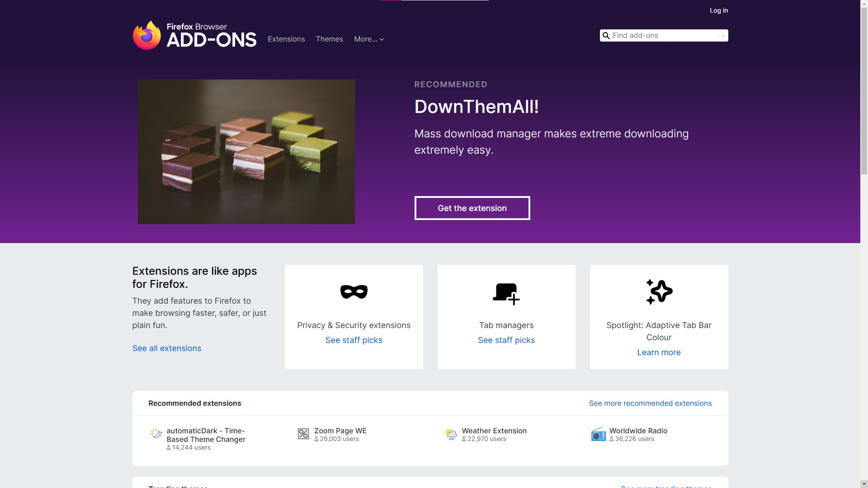This screenshot has height=488, width=868.
Task: Click the Log in link
Action: (718, 10)
